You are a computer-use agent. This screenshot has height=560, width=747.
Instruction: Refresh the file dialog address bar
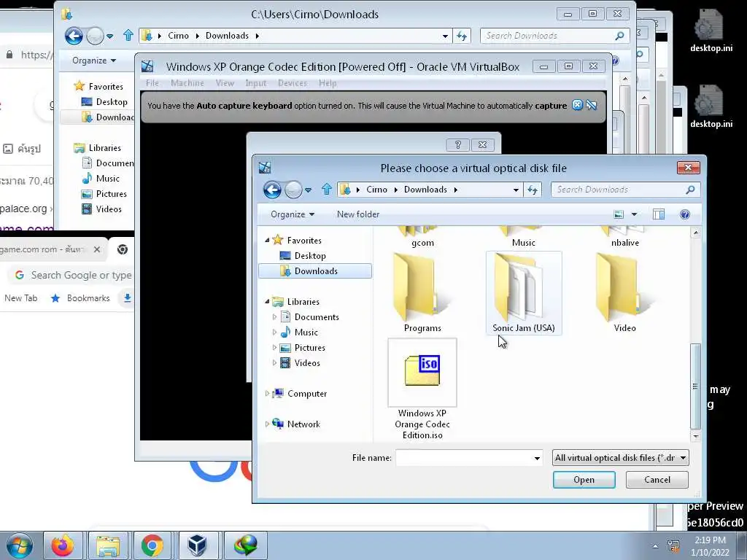point(533,190)
